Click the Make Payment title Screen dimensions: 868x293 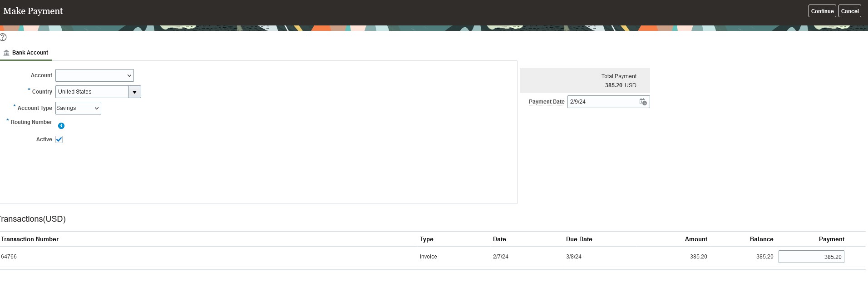tap(33, 11)
